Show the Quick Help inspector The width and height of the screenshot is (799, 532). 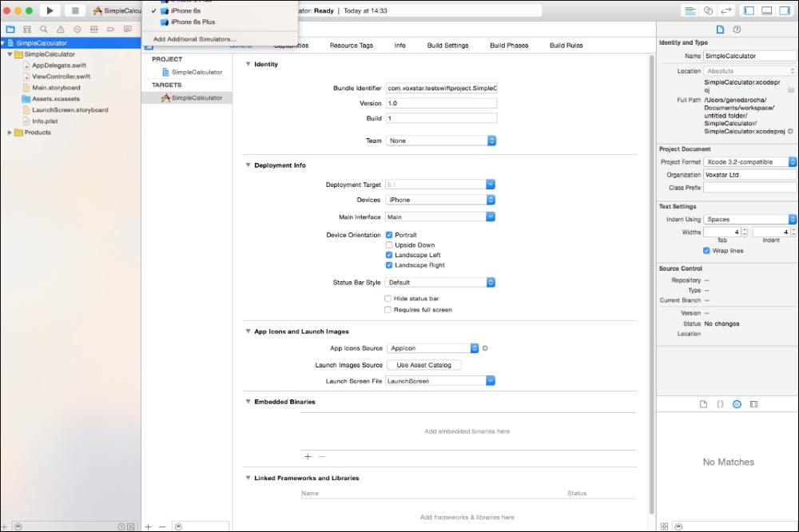[737, 29]
